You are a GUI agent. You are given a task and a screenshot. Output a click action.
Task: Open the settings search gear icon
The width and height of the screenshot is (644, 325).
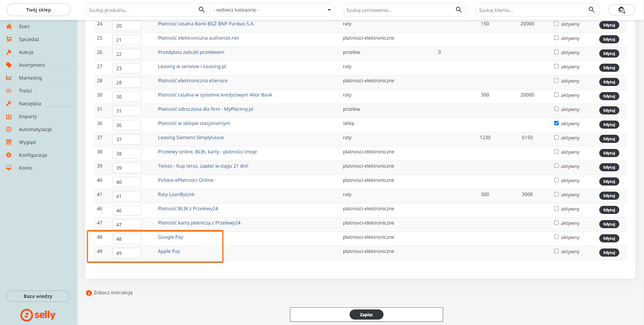621,10
